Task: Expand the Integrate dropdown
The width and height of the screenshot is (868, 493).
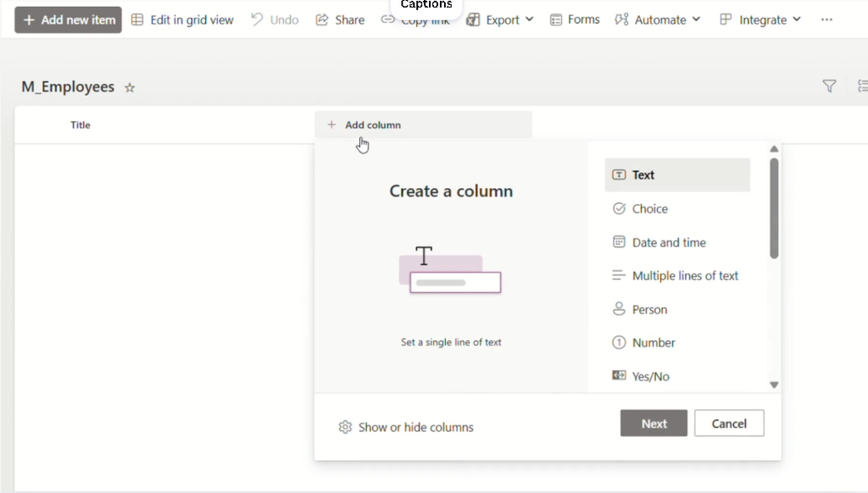Action: 760,20
